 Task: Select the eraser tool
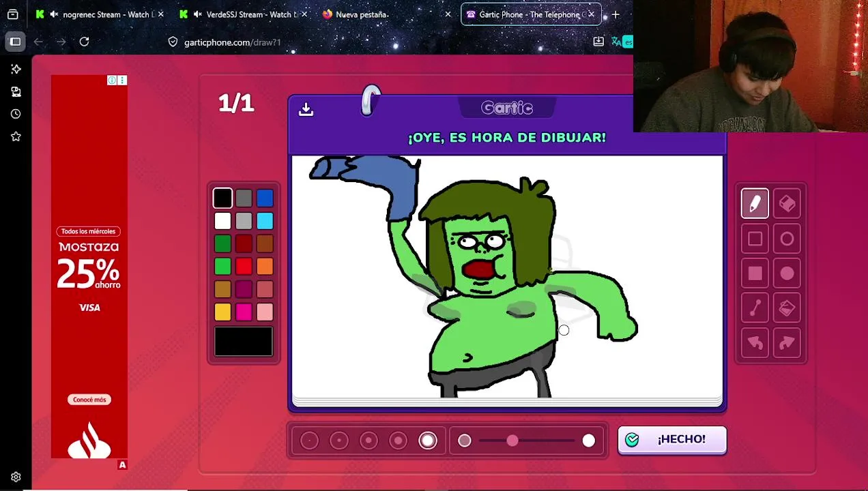coord(787,204)
